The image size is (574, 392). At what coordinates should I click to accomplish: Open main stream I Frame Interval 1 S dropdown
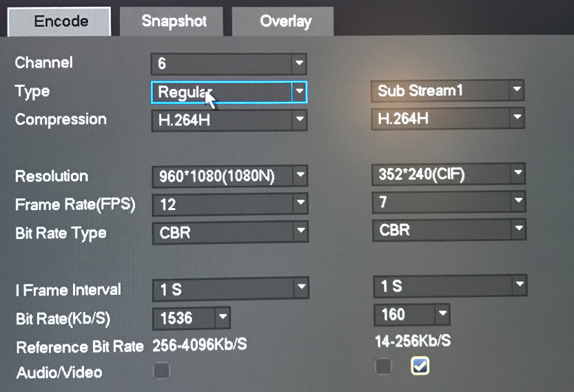coord(231,289)
